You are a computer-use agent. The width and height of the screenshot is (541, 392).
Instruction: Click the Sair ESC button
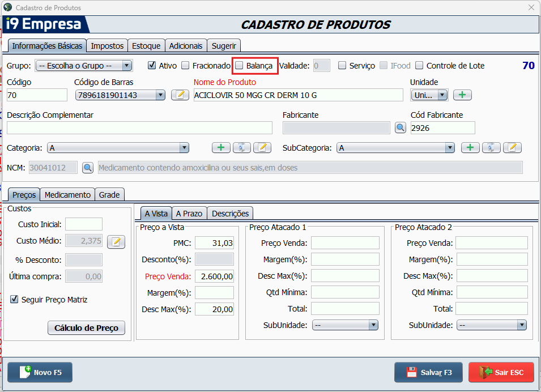pos(501,373)
